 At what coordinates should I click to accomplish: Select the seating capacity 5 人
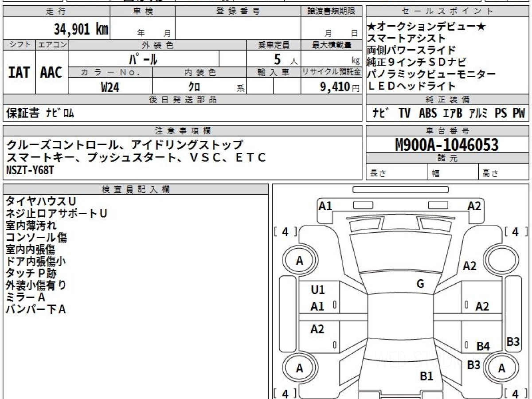click(285, 59)
